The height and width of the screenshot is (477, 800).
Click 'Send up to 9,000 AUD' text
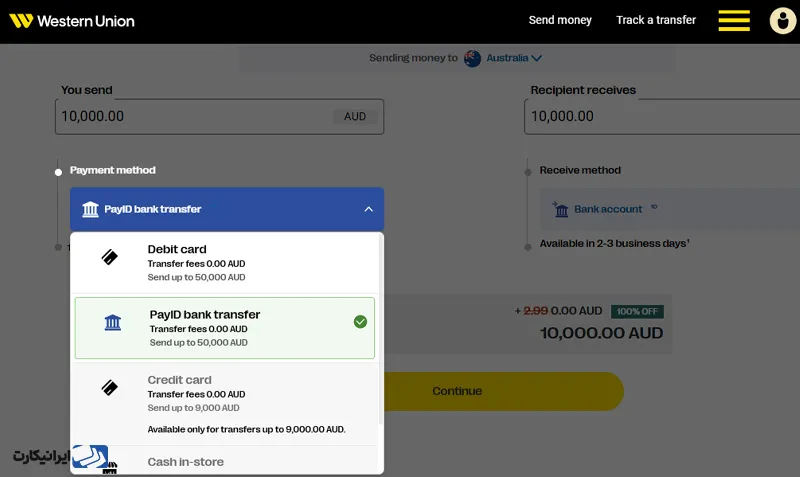pyautogui.click(x=193, y=408)
